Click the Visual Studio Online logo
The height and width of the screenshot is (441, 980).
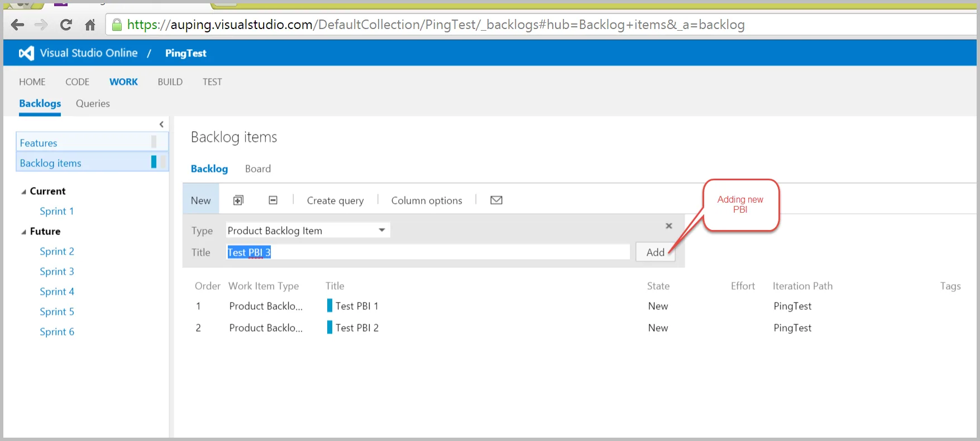26,53
